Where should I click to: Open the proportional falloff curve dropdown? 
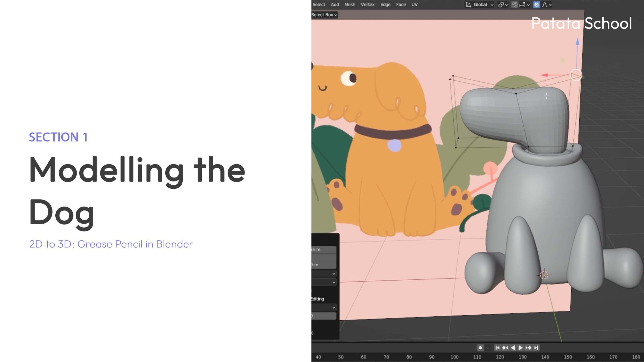point(547,5)
